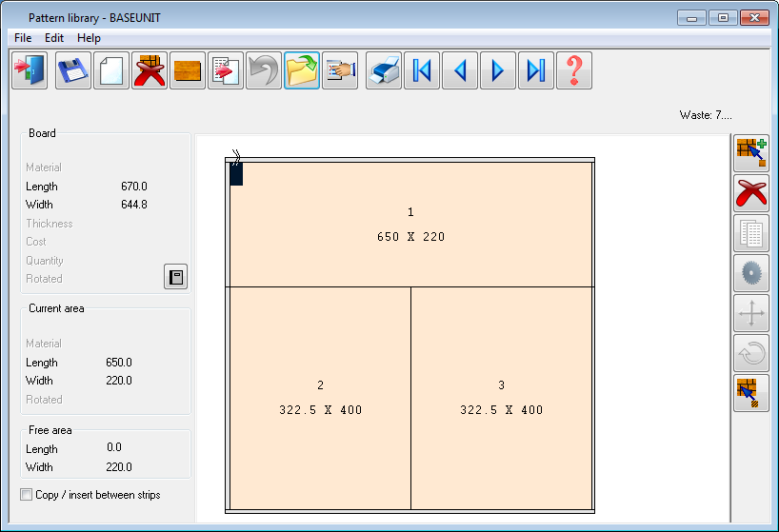Image resolution: width=779 pixels, height=532 pixels.
Task: Go to the first pattern
Action: [422, 70]
